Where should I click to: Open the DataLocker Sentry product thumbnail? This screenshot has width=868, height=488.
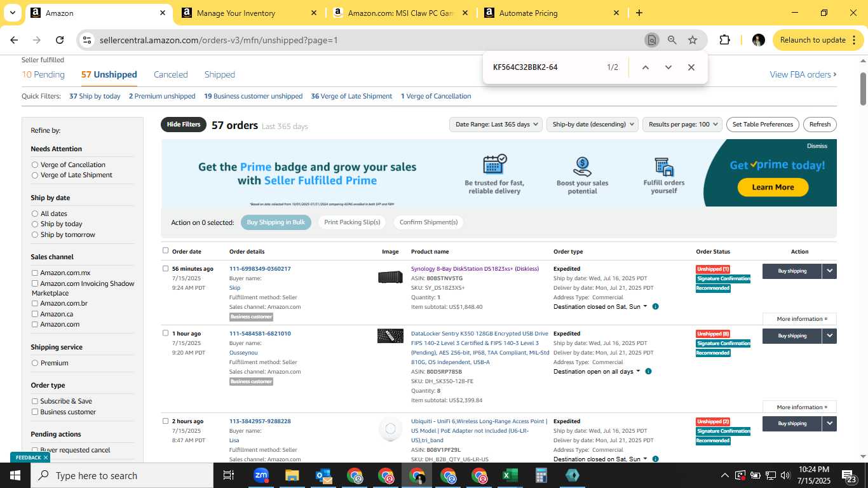coord(390,336)
